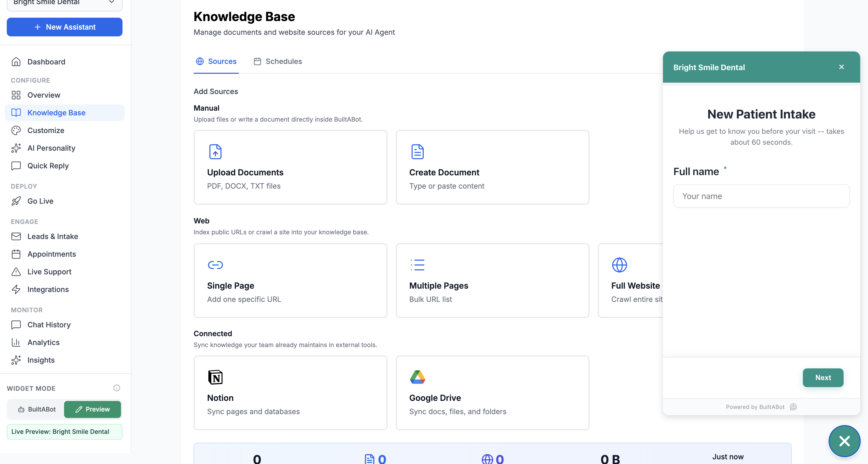Click the New Assistant button
This screenshot has height=464, width=868.
click(64, 27)
